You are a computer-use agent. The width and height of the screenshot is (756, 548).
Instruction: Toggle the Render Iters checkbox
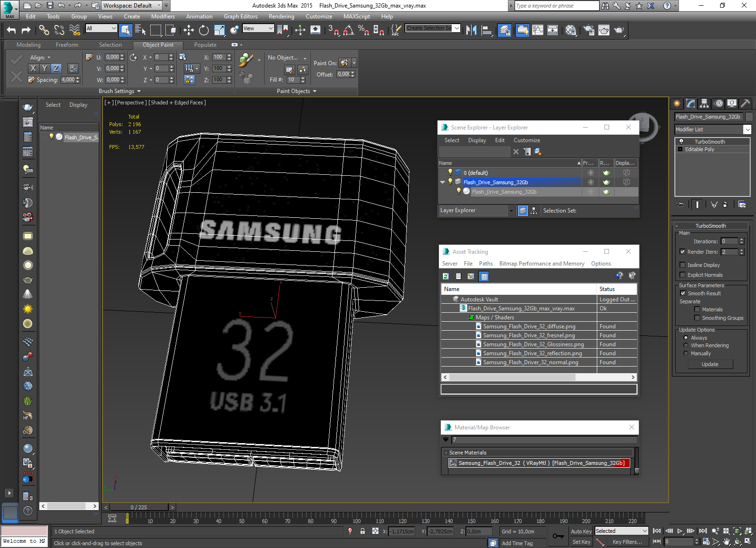pos(682,252)
